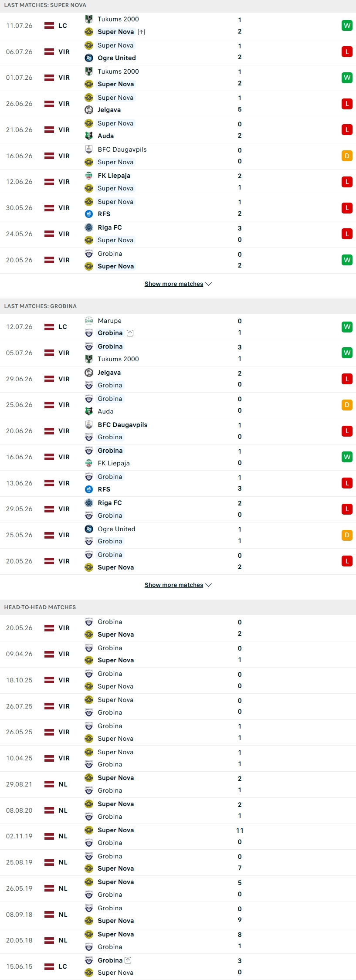
Task: Click the Tukums 2000 logo in 11.07.26 match
Action: [x=89, y=19]
